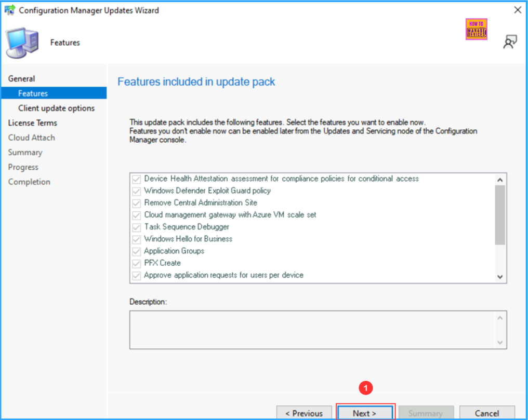Select Windows Hello for Business feature text

(x=188, y=239)
